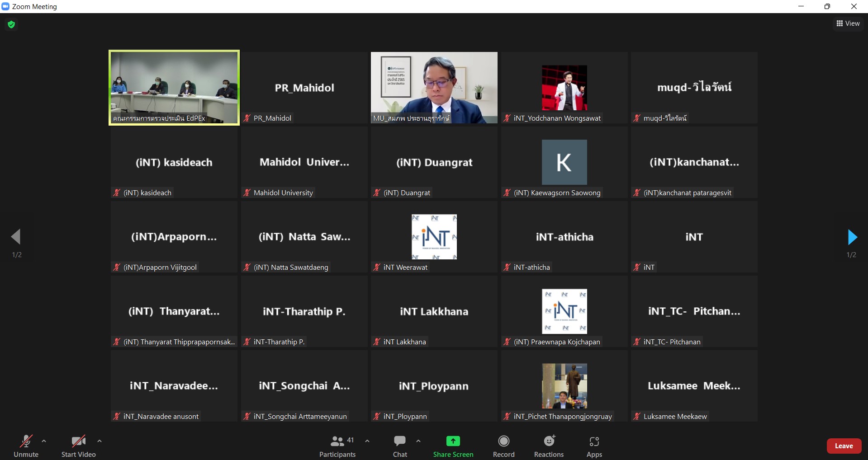This screenshot has width=868, height=460.
Task: Expand the arrow next to Participants
Action: pos(367,441)
